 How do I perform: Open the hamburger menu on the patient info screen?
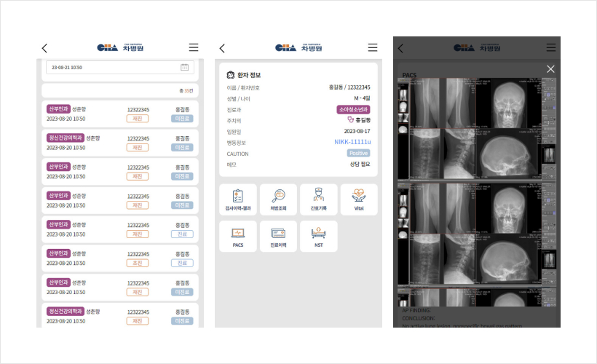pyautogui.click(x=372, y=47)
